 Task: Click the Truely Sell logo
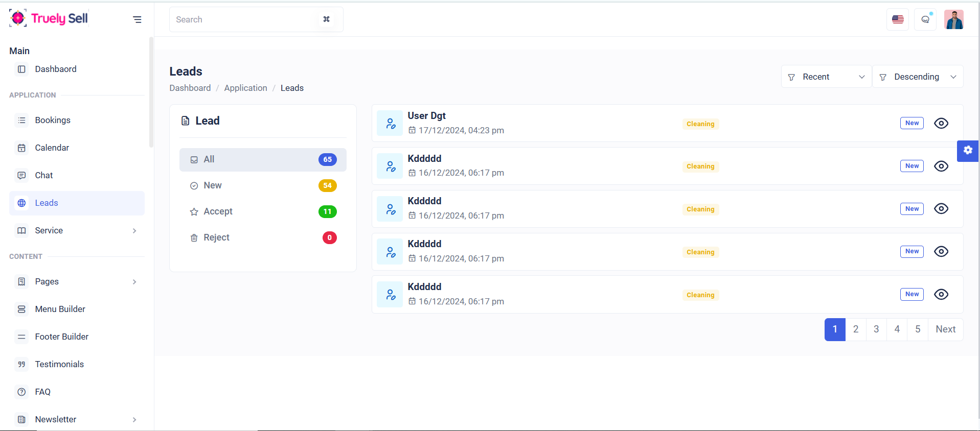[49, 18]
